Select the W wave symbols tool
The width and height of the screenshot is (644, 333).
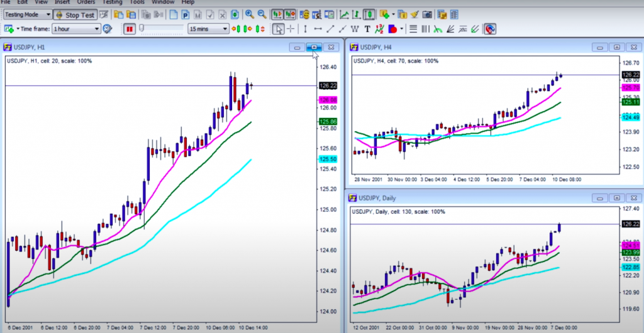(355, 29)
